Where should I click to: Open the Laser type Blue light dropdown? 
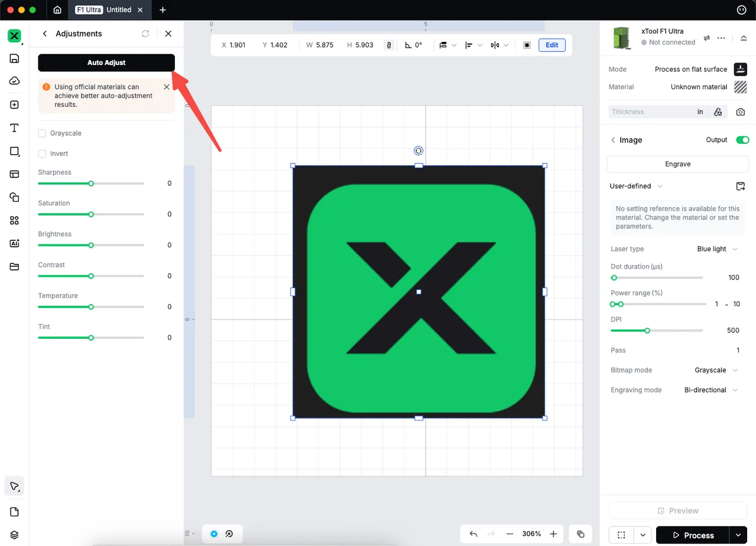(x=717, y=249)
